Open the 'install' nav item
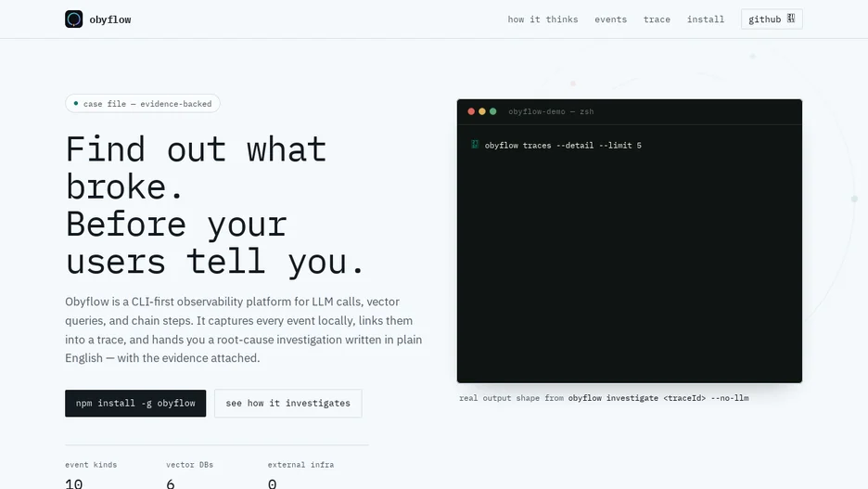The image size is (868, 489). tap(705, 19)
